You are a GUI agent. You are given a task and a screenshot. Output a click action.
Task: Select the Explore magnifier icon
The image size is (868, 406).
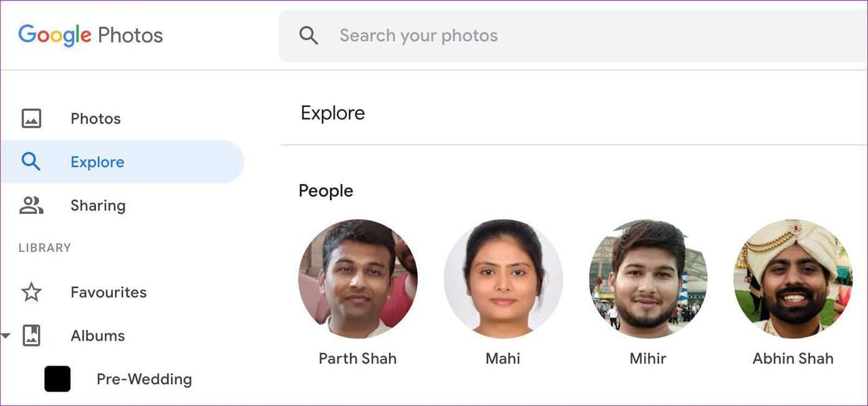[31, 162]
